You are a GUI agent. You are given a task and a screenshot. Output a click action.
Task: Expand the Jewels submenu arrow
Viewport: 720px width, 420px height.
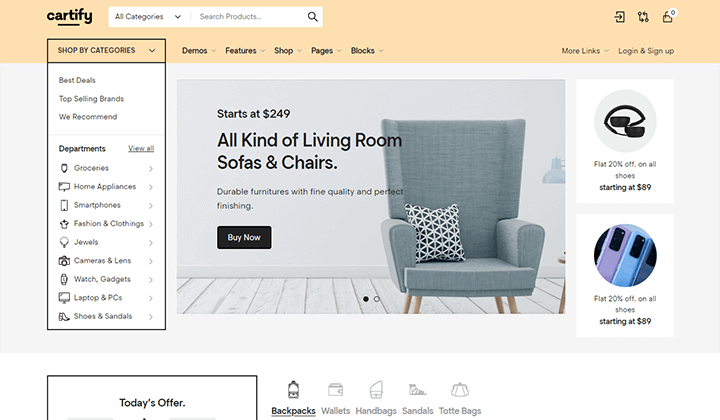151,242
